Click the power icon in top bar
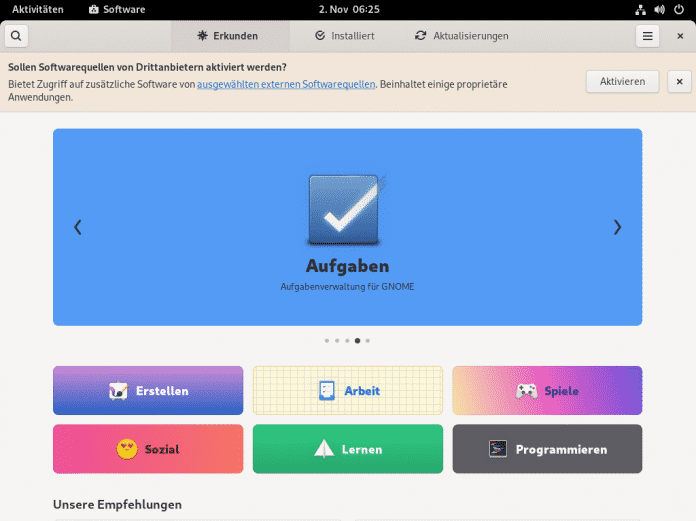This screenshot has height=521, width=696. [679, 9]
